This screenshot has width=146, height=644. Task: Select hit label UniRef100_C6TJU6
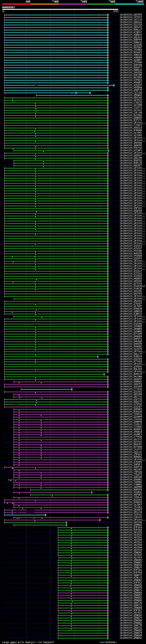tap(131, 93)
